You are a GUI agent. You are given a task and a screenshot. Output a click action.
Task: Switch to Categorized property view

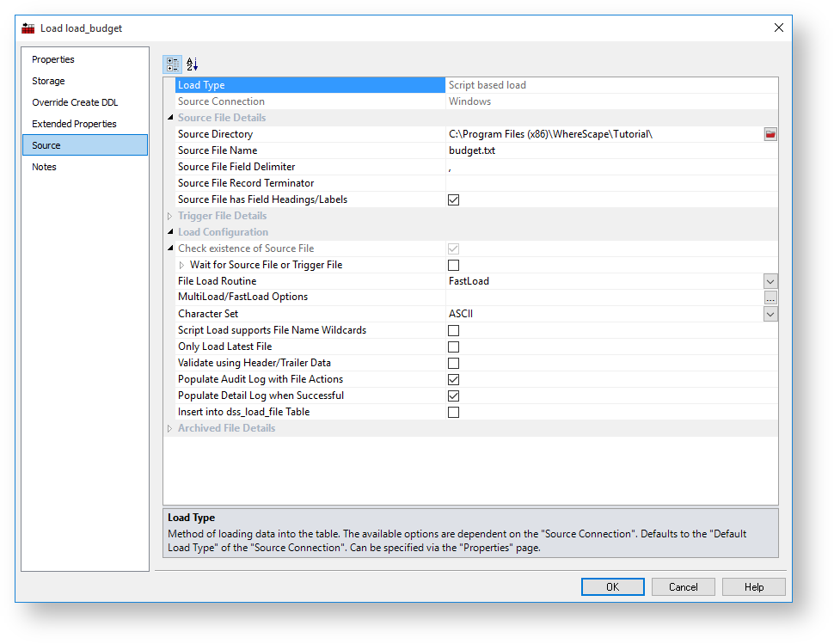[172, 64]
